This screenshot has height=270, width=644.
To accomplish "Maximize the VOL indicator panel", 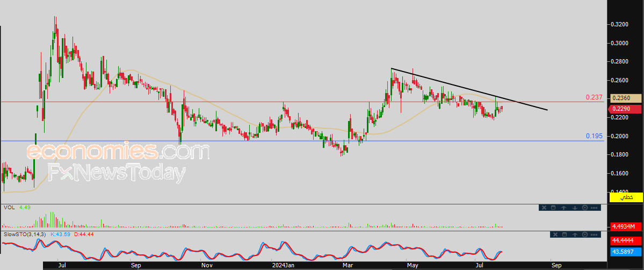I will 553,208.
